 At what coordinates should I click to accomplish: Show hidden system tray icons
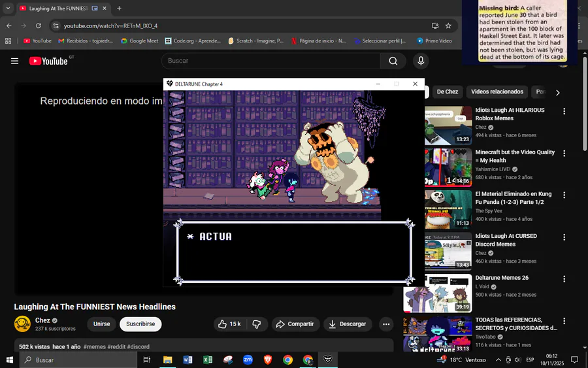(x=498, y=360)
